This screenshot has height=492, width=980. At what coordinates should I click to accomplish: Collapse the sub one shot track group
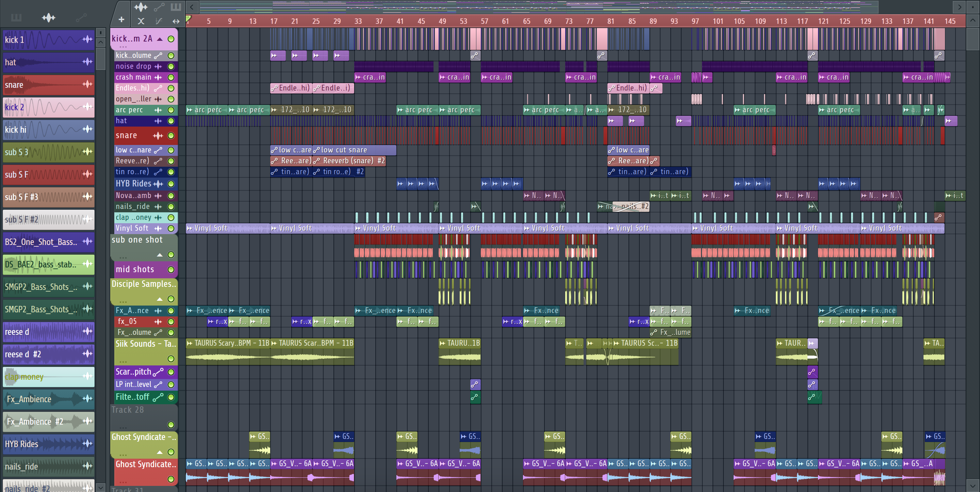(160, 255)
